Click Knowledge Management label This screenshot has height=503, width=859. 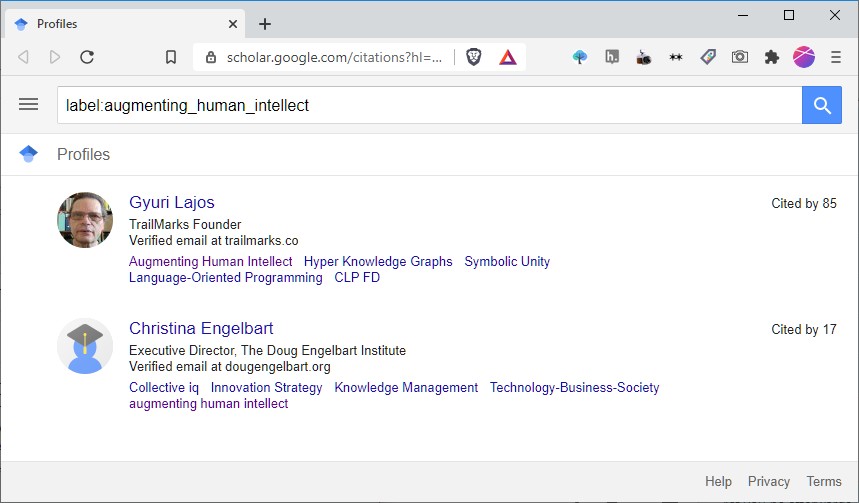click(406, 387)
